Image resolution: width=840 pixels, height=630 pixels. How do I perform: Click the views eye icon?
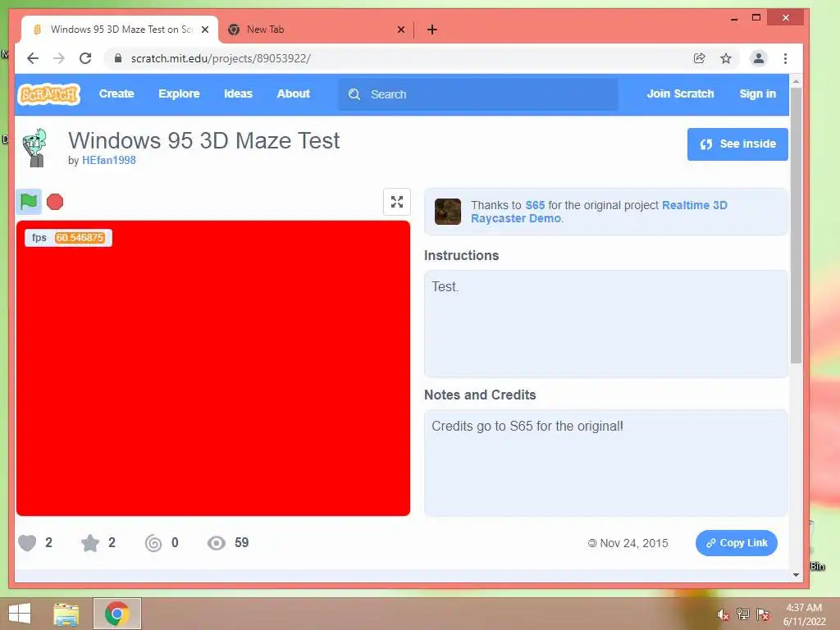[217, 543]
